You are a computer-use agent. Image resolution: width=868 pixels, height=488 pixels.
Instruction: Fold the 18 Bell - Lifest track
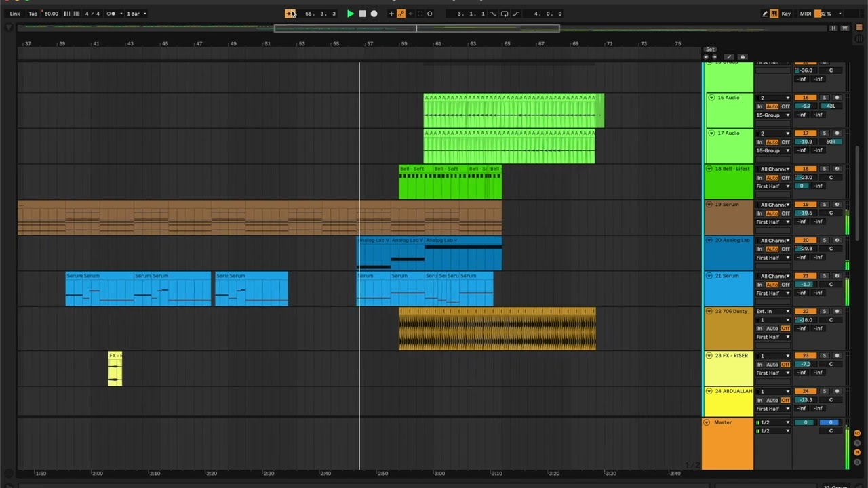click(709, 169)
